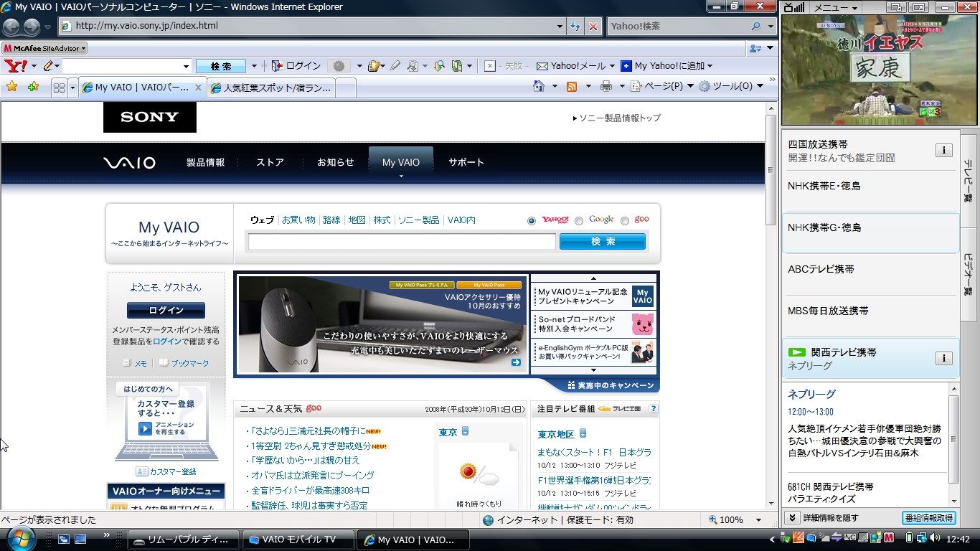Switch to the 人気紅葉スポット browser tab
This screenshot has width=980, height=551.
point(272,88)
